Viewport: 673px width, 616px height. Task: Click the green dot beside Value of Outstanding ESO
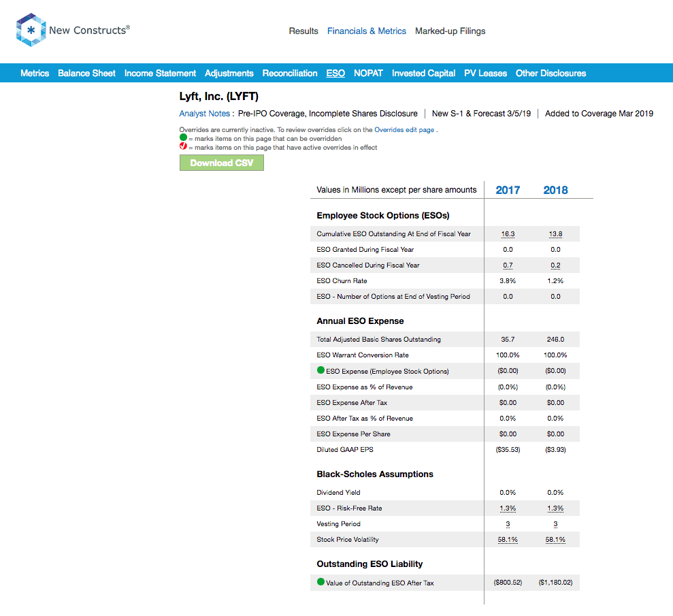(321, 582)
